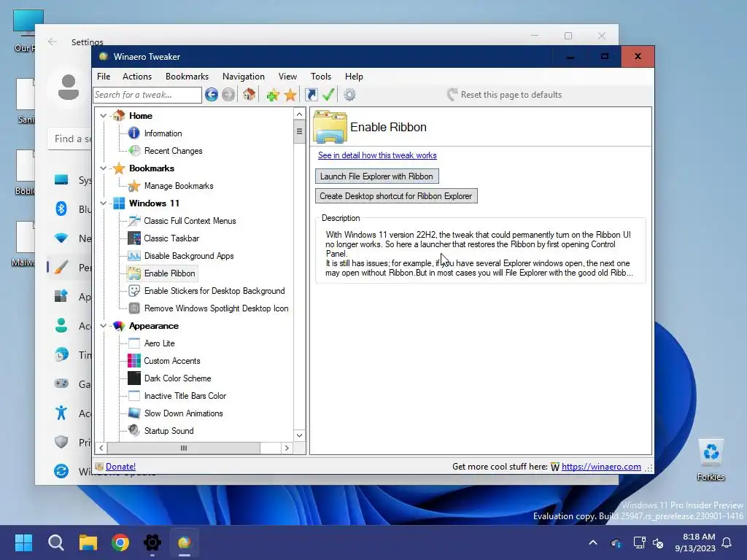Open Windows Update icon in Settings sidebar

(61, 471)
